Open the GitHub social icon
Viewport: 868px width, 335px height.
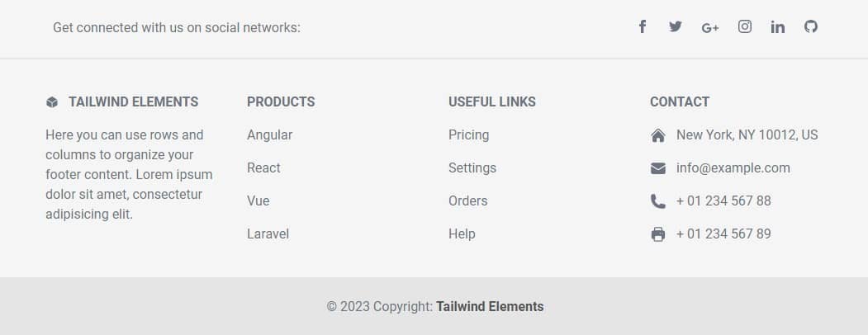point(811,26)
